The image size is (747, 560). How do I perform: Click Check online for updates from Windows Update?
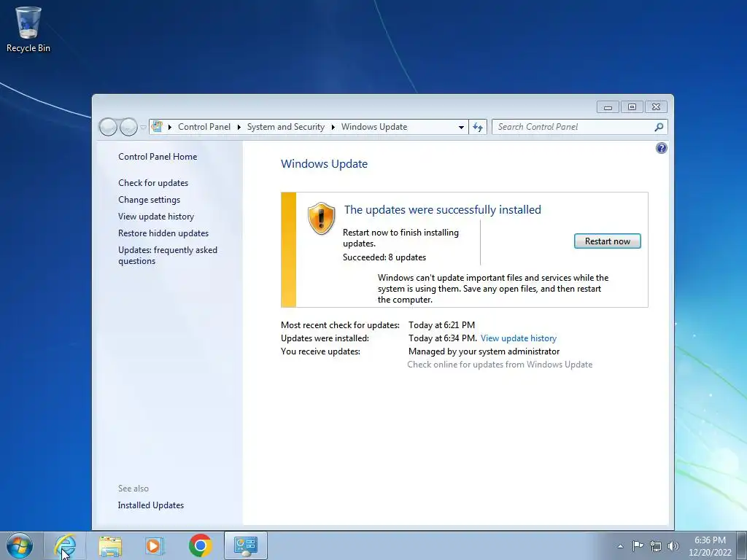click(x=500, y=365)
